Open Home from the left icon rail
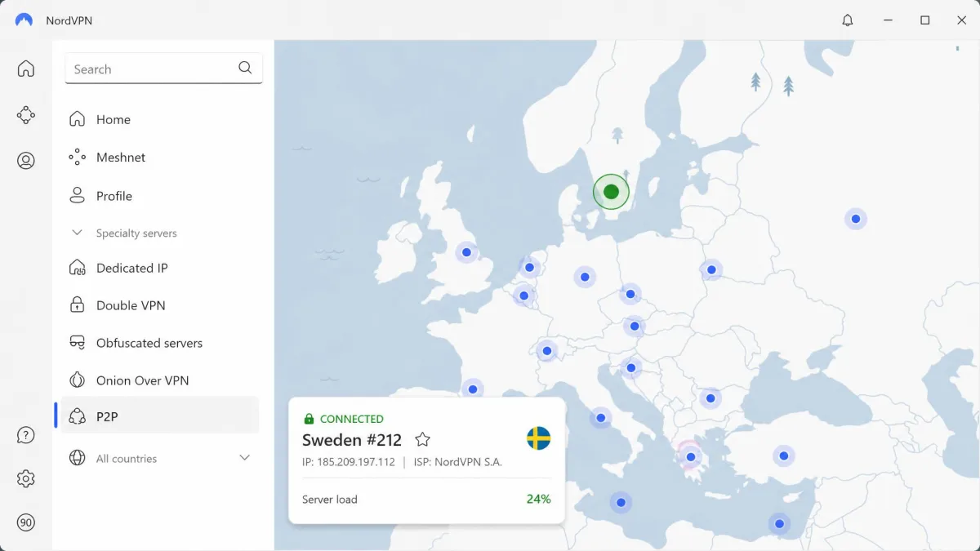 tap(26, 69)
